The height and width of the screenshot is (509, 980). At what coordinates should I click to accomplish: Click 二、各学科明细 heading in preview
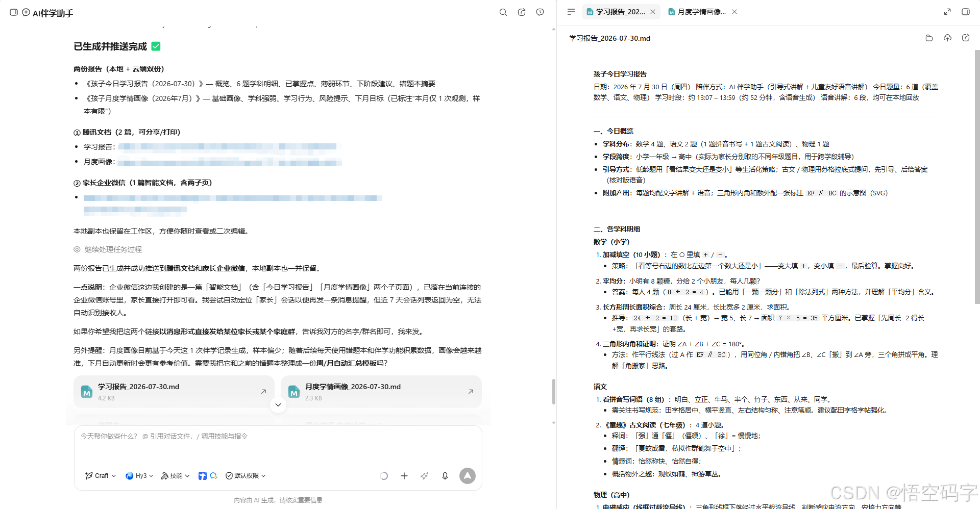617,229
